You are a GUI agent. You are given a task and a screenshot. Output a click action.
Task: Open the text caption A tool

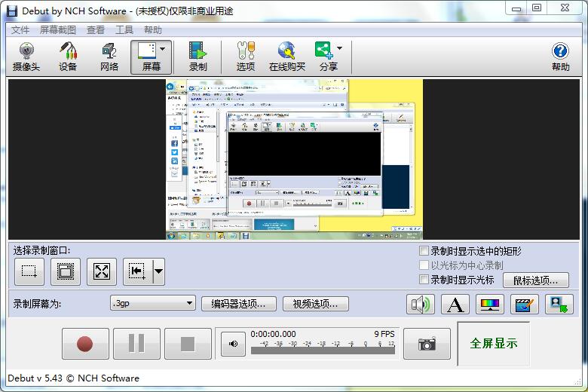(455, 305)
